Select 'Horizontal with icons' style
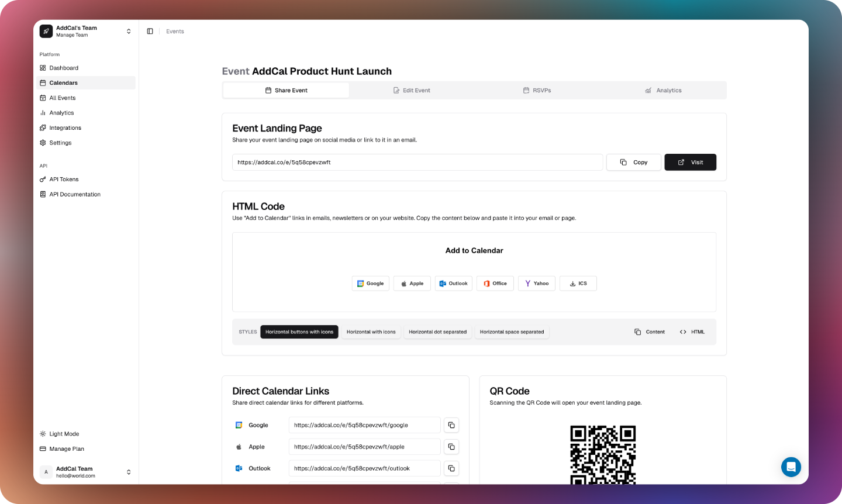This screenshot has height=504, width=842. 371,332
